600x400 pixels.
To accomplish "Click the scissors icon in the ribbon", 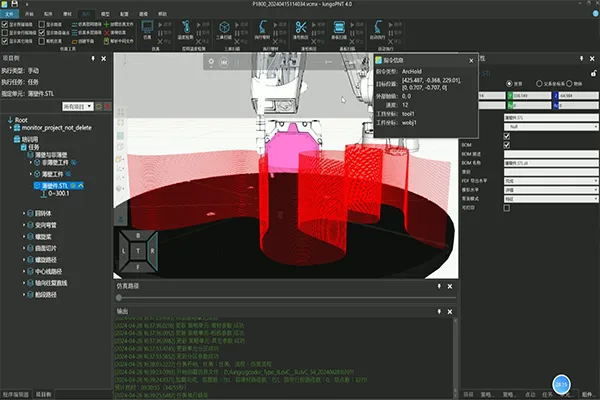I will tap(301, 27).
